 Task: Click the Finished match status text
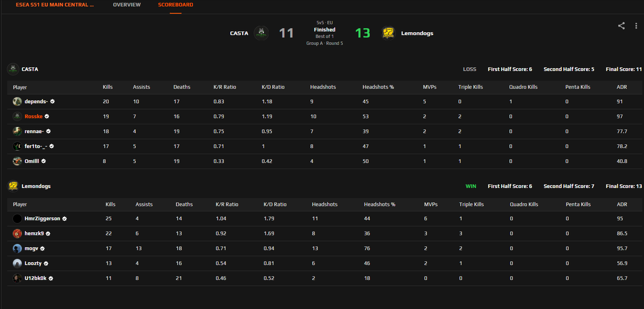coord(325,30)
